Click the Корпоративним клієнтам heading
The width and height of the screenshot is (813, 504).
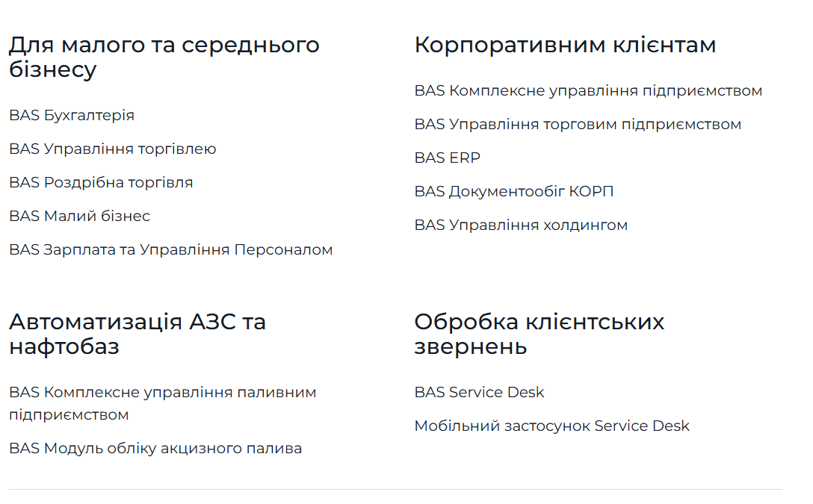(565, 45)
